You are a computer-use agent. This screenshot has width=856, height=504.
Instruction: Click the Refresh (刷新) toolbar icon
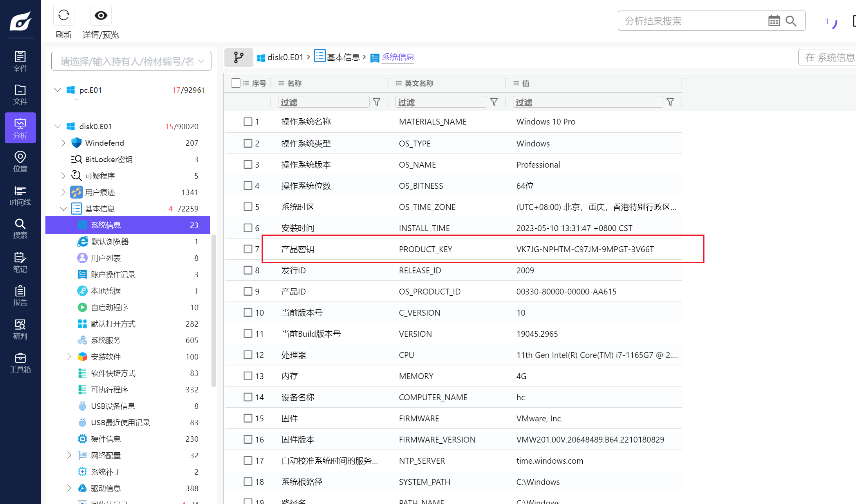[x=63, y=16]
